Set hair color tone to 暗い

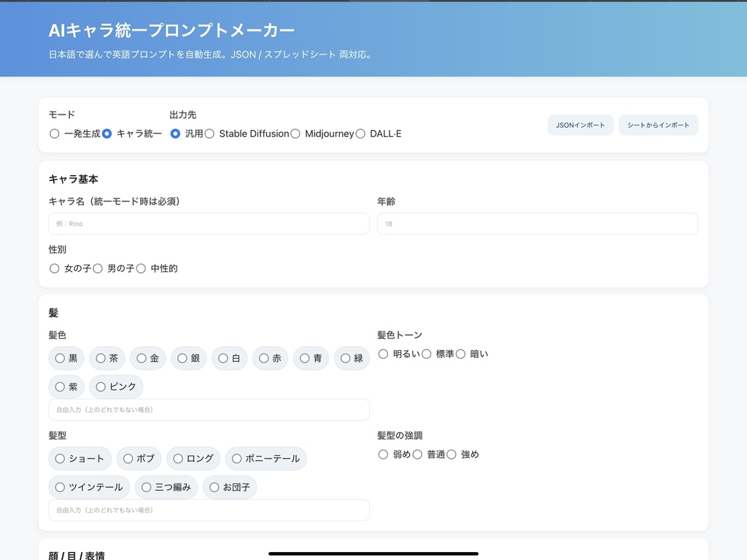click(x=460, y=354)
